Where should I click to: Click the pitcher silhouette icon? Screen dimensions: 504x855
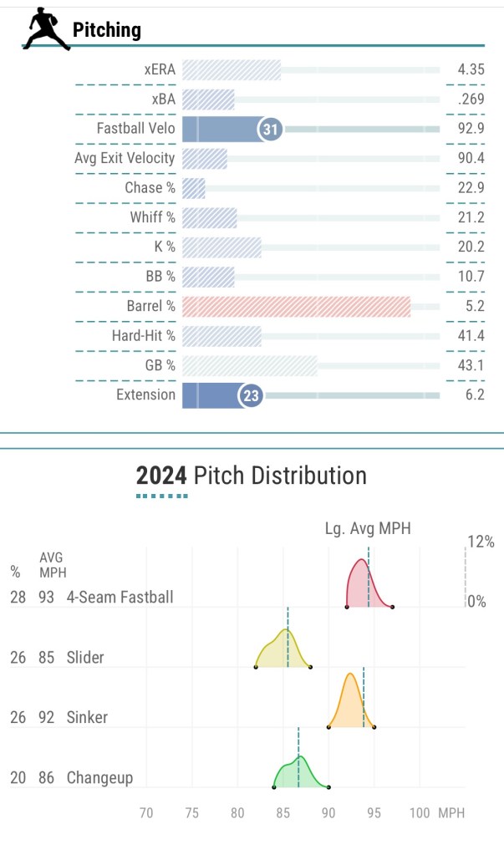click(45, 29)
